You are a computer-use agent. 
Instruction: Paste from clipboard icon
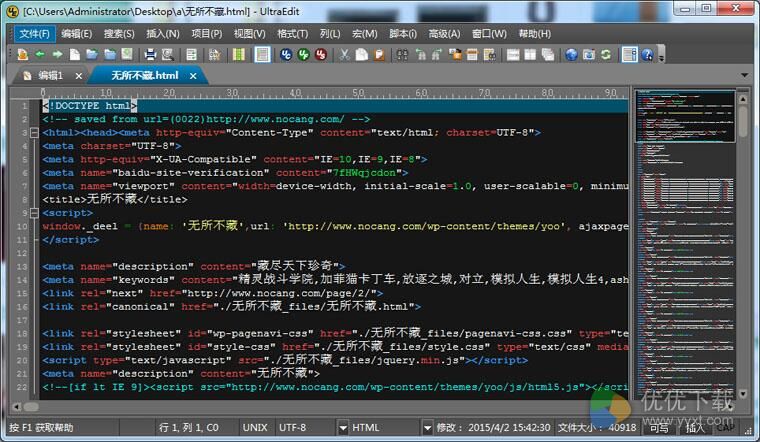coord(379,54)
